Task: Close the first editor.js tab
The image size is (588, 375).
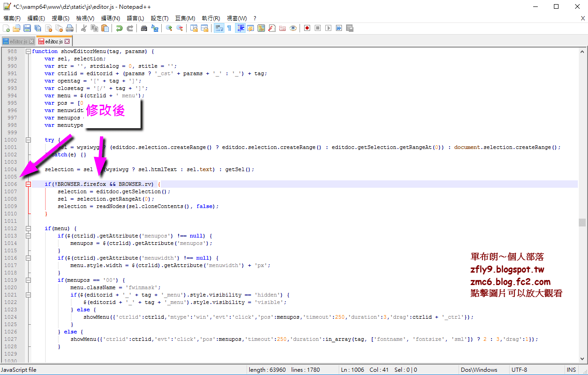Action: click(31, 42)
